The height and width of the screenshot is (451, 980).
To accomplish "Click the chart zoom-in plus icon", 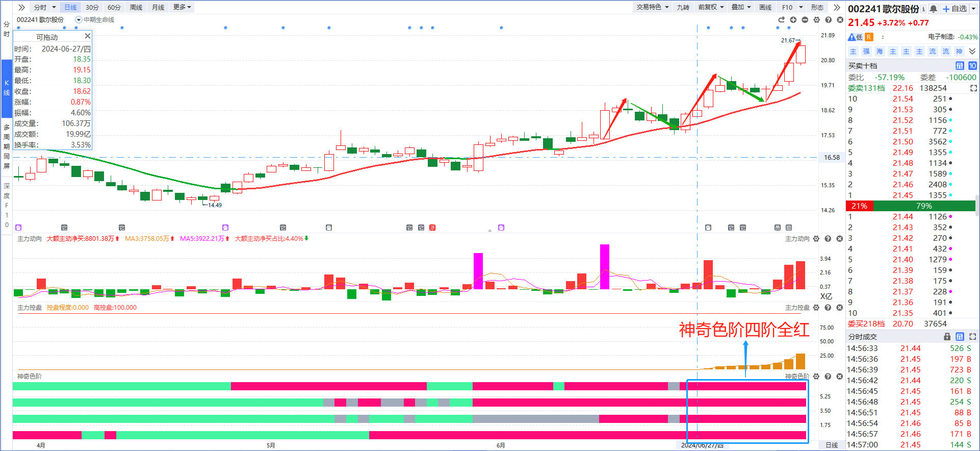I will [793, 19].
